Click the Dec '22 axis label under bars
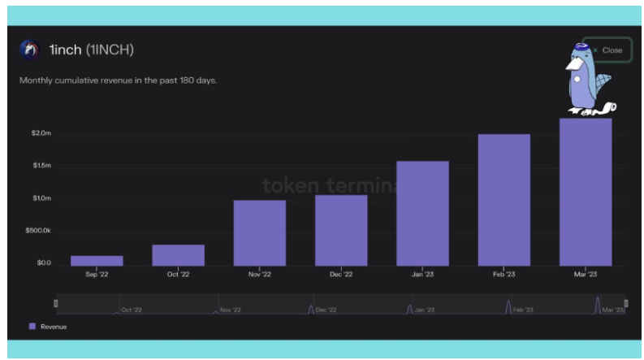The height and width of the screenshot is (360, 644). pos(341,274)
